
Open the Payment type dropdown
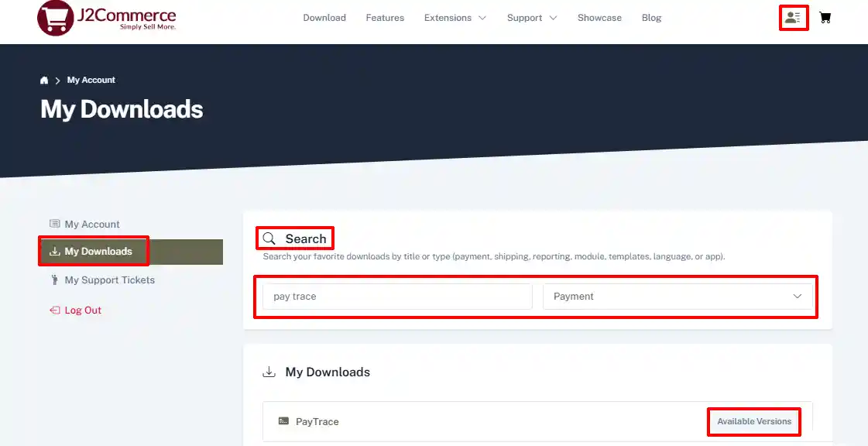[678, 297]
